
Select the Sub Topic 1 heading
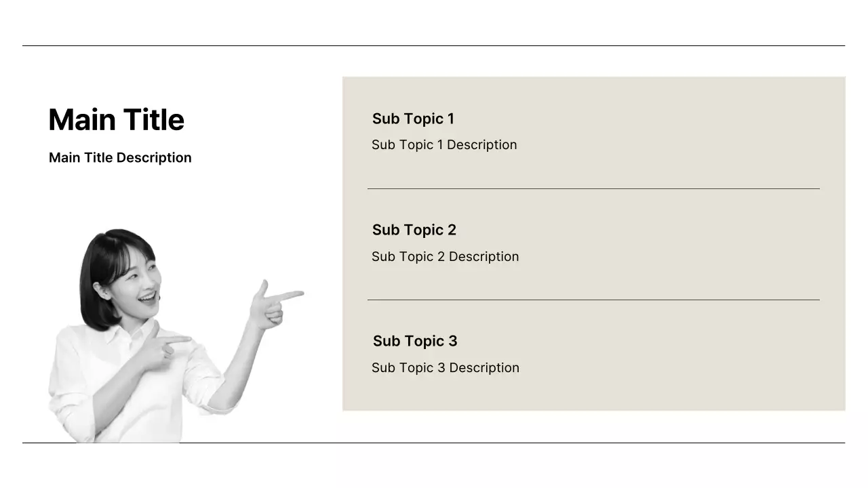coord(413,119)
